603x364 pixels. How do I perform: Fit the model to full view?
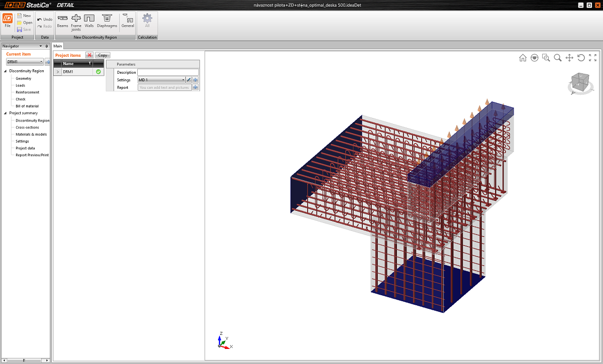[592, 58]
